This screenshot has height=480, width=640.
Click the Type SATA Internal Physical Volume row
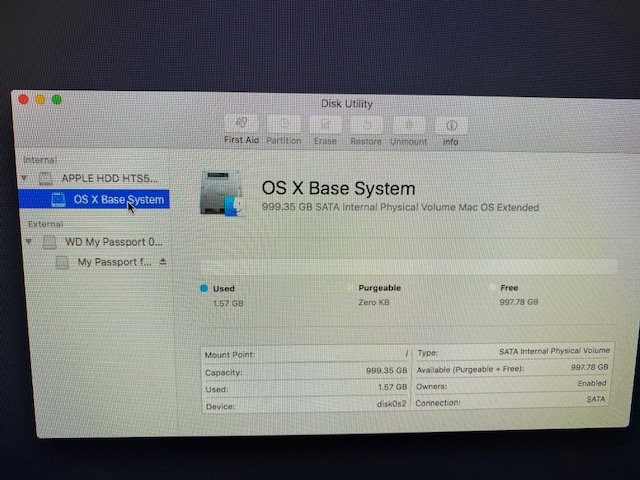point(513,351)
